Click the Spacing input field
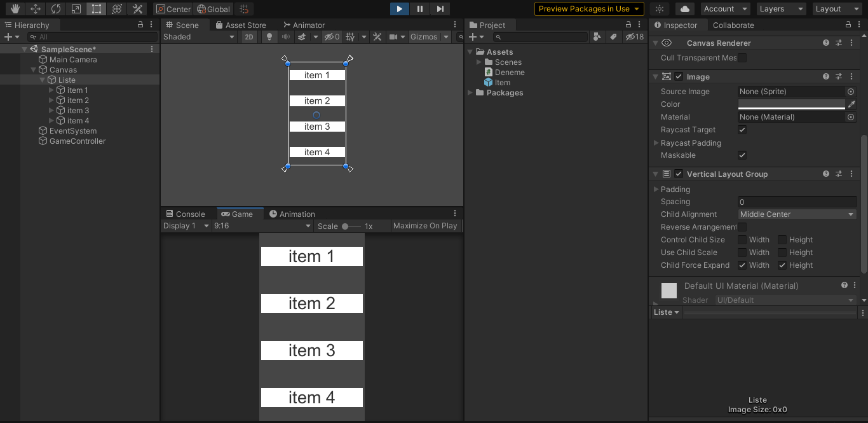 coord(797,202)
